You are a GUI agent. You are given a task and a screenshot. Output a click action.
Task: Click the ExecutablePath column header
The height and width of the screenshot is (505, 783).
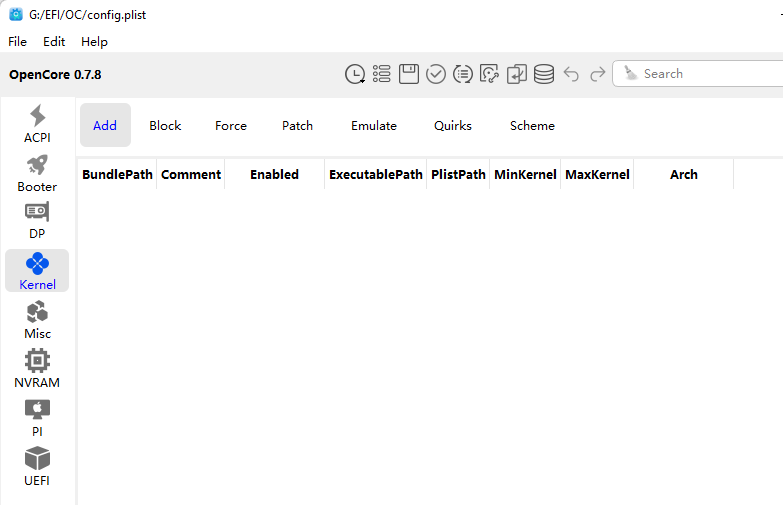pyautogui.click(x=376, y=174)
